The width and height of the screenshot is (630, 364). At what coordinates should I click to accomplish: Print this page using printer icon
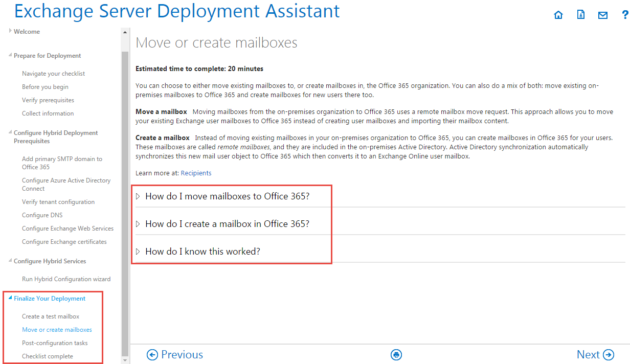tap(396, 355)
